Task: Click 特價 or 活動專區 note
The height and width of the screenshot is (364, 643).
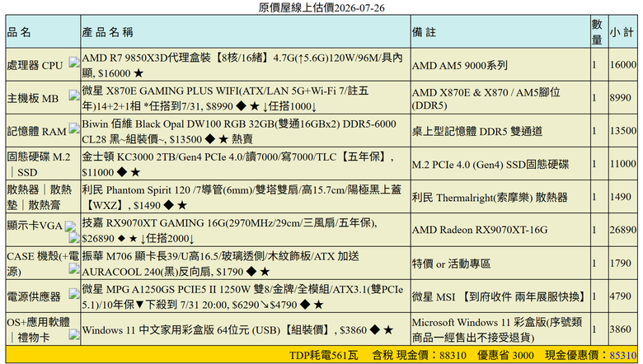Action: (452, 264)
